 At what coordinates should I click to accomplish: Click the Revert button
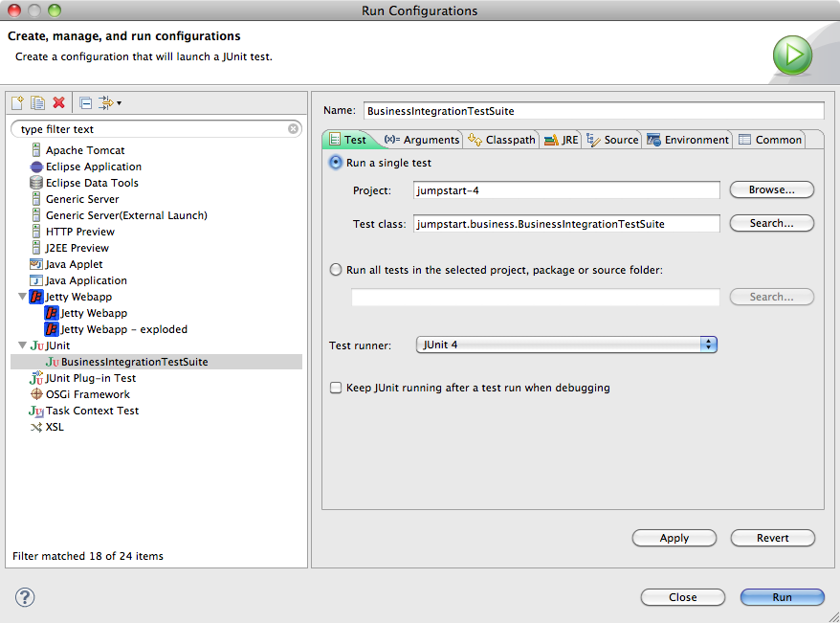tap(772, 538)
